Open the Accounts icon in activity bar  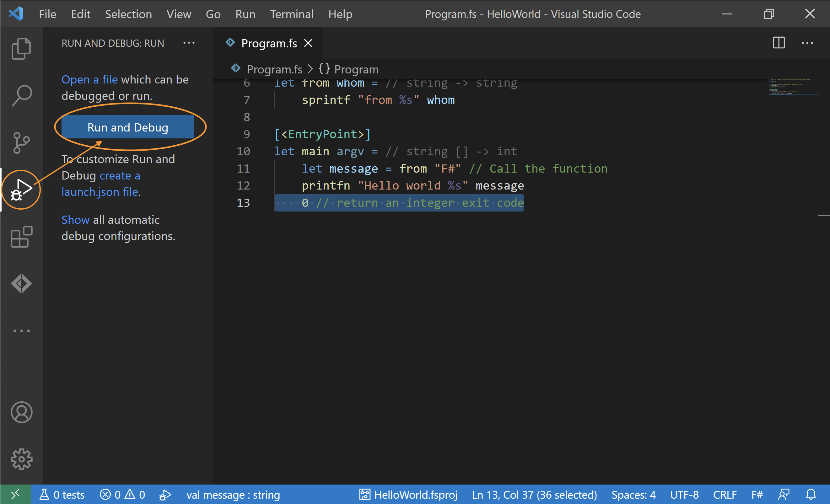tap(21, 412)
